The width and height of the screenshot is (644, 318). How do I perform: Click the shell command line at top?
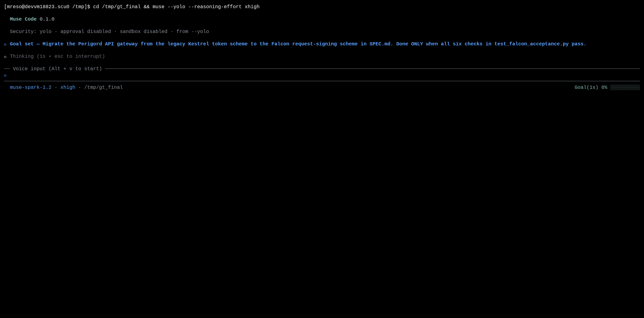pyautogui.click(x=132, y=7)
